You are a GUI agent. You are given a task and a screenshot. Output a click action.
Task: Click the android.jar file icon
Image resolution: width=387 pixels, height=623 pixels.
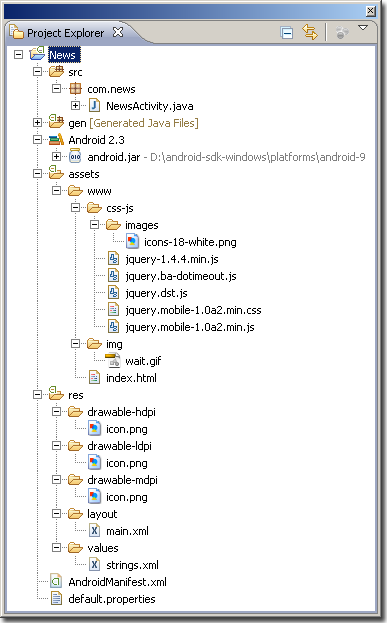(x=75, y=157)
